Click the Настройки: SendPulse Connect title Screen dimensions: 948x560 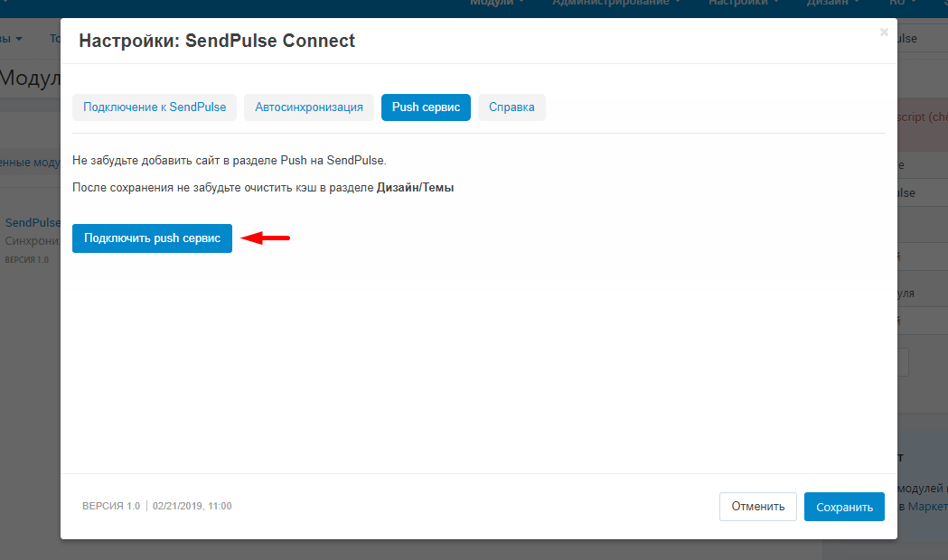pos(217,41)
